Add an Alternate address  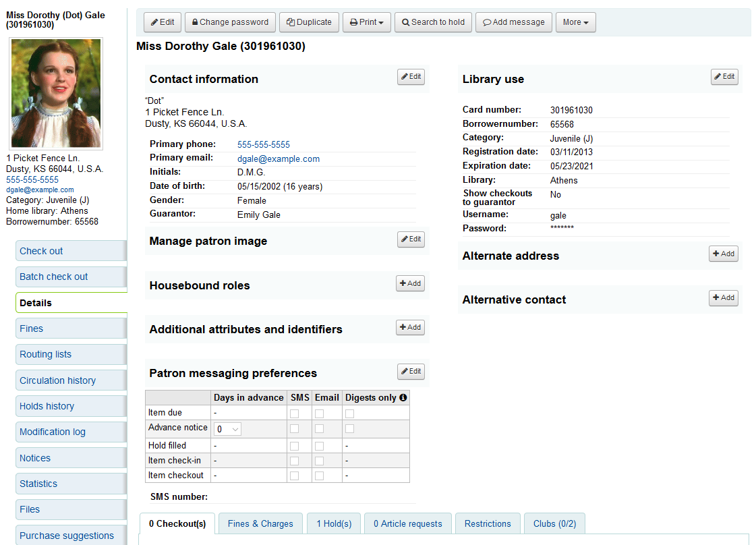(x=723, y=254)
